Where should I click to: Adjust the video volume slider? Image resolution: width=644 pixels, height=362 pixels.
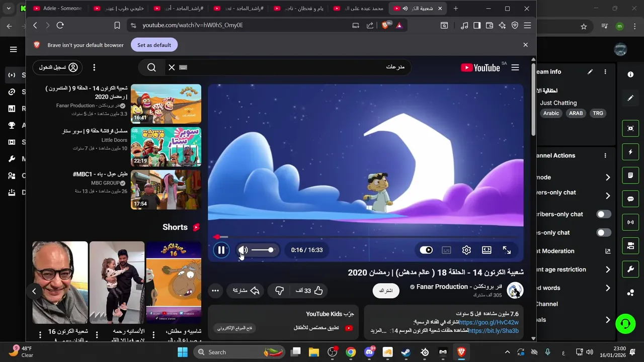[x=262, y=250]
